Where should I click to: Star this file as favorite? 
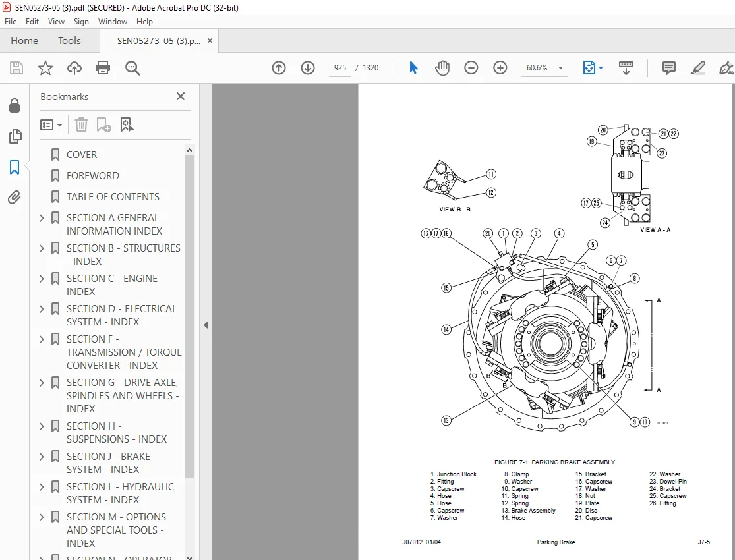tap(45, 68)
